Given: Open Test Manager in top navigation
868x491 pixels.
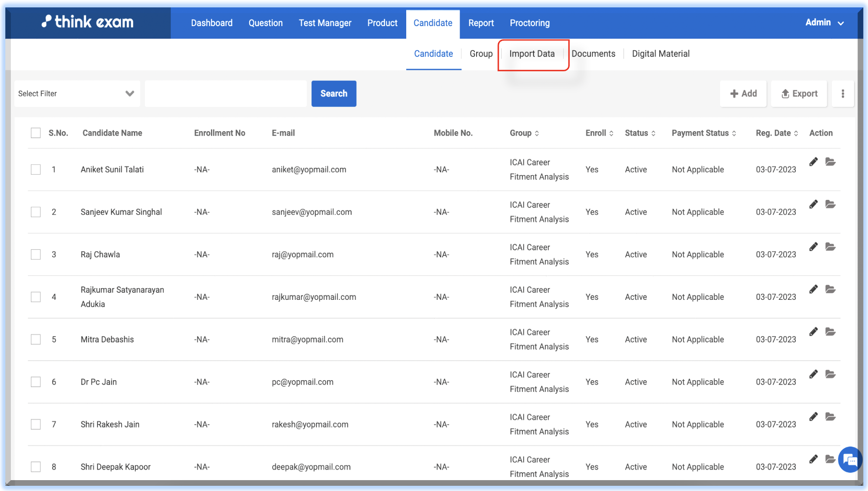Looking at the screenshot, I should [325, 23].
